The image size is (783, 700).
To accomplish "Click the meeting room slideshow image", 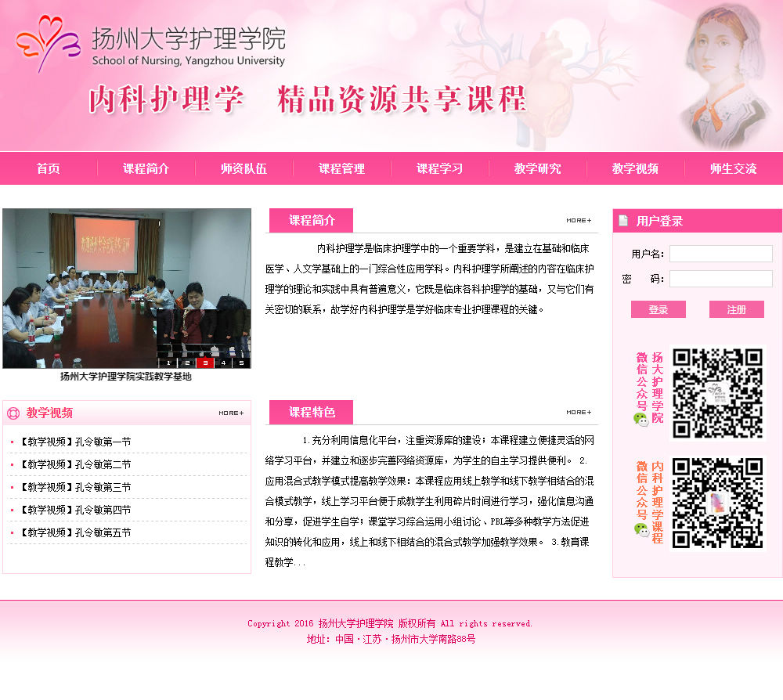I will coord(127,288).
